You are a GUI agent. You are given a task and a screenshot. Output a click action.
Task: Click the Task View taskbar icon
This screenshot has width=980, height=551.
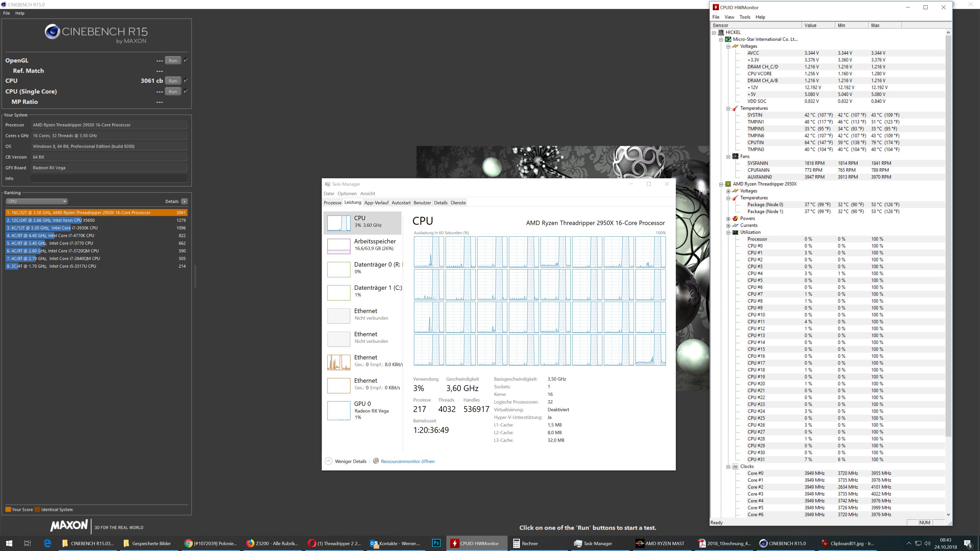point(27,543)
